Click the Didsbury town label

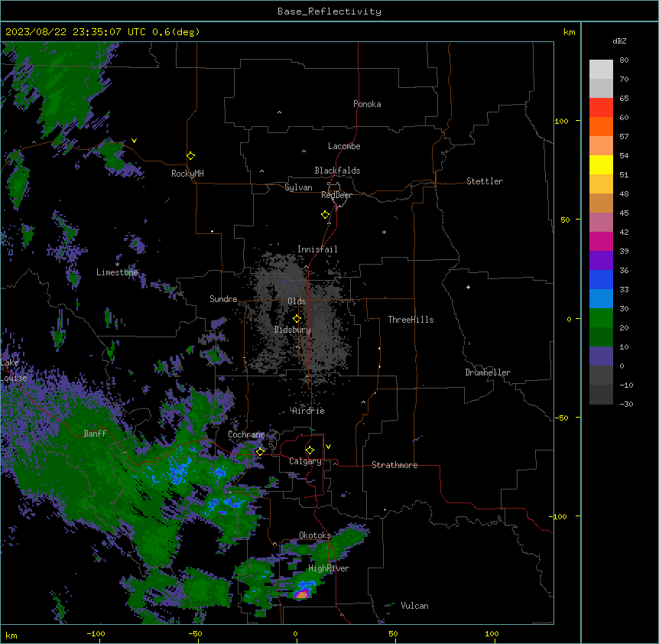pyautogui.click(x=292, y=330)
